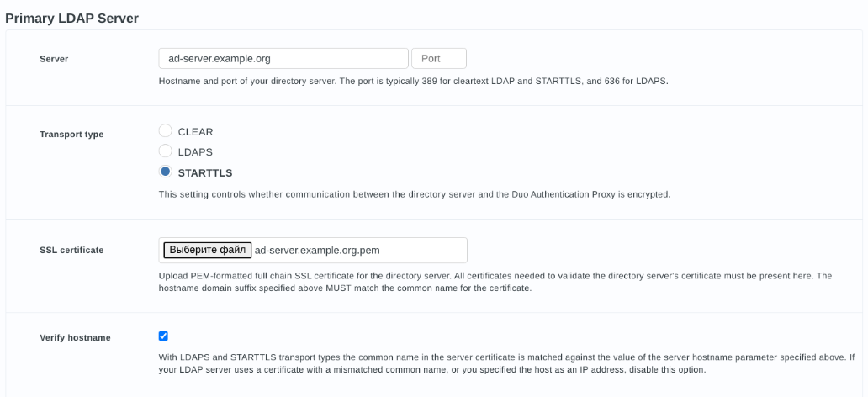Click the hostname and port help text
This screenshot has width=868, height=397.
[413, 82]
